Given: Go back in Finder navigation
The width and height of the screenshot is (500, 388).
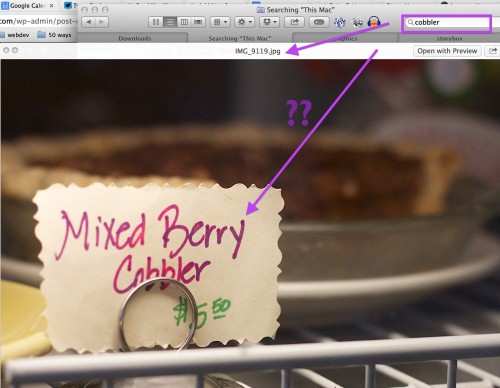Looking at the screenshot, I should (88, 22).
